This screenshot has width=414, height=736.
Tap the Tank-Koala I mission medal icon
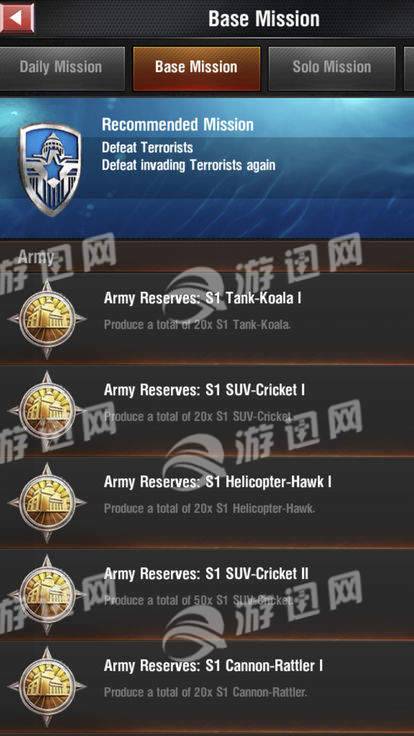[47, 319]
